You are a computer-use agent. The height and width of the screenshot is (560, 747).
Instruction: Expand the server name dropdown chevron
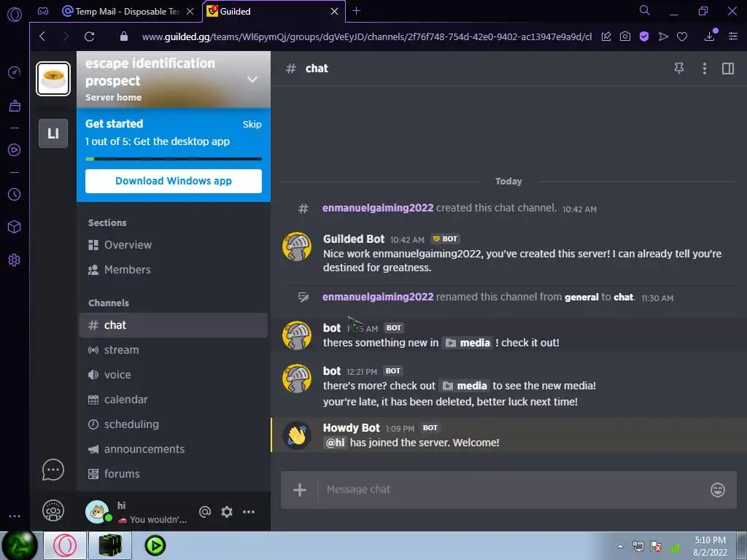pyautogui.click(x=252, y=79)
